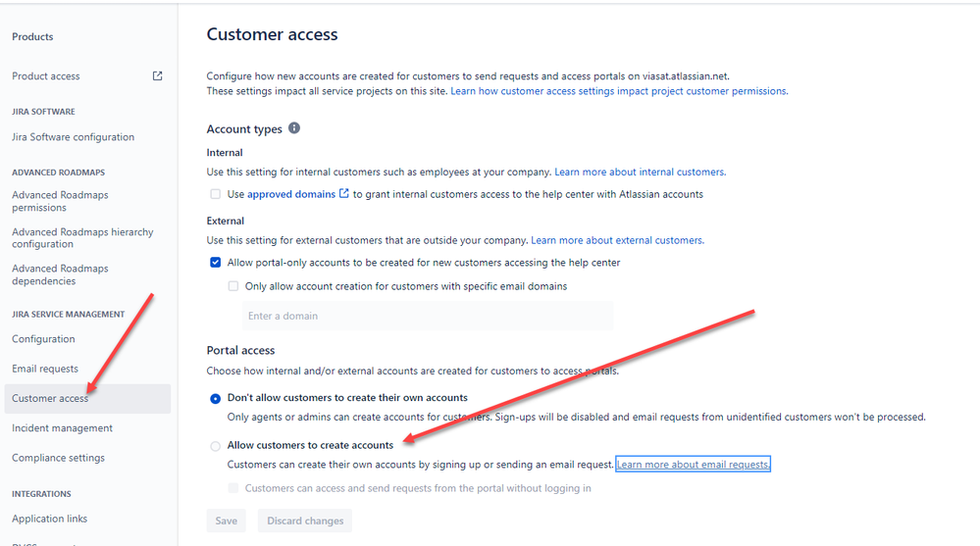Viewport: 980px width, 546px height.
Task: Check only allow specific email domains
Action: pyautogui.click(x=233, y=286)
